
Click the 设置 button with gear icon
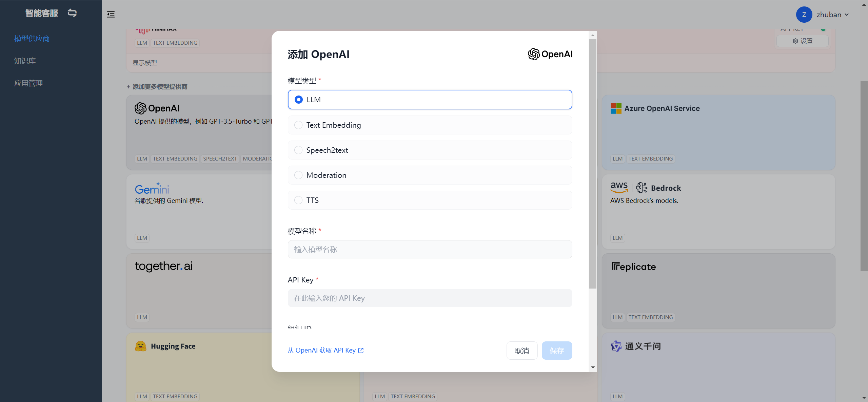tap(802, 41)
